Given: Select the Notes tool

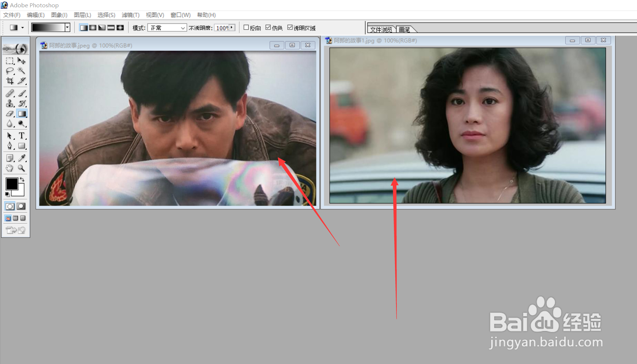Looking at the screenshot, I should tap(10, 158).
